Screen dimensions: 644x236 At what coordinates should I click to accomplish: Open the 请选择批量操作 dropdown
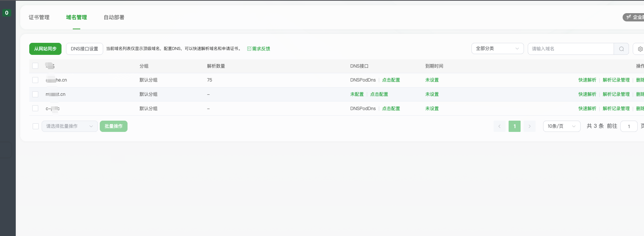tap(70, 126)
